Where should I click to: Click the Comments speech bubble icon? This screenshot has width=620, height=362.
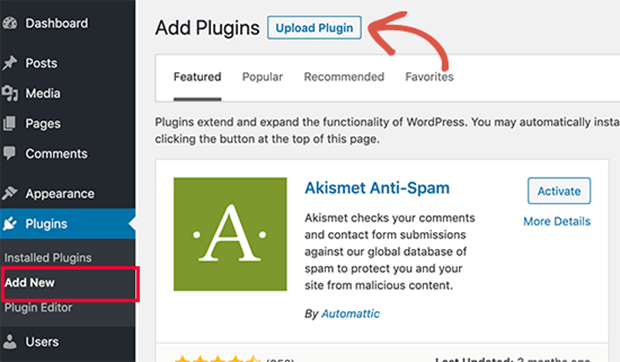(x=9, y=153)
